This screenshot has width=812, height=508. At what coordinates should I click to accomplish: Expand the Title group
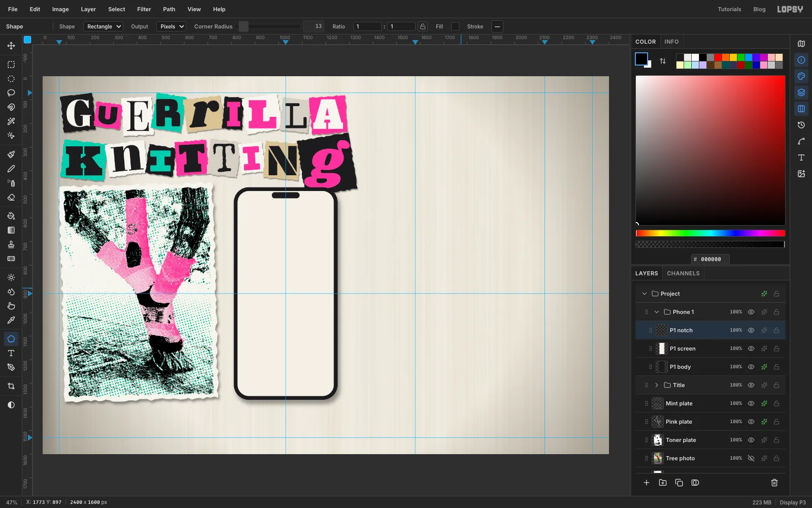coord(657,385)
